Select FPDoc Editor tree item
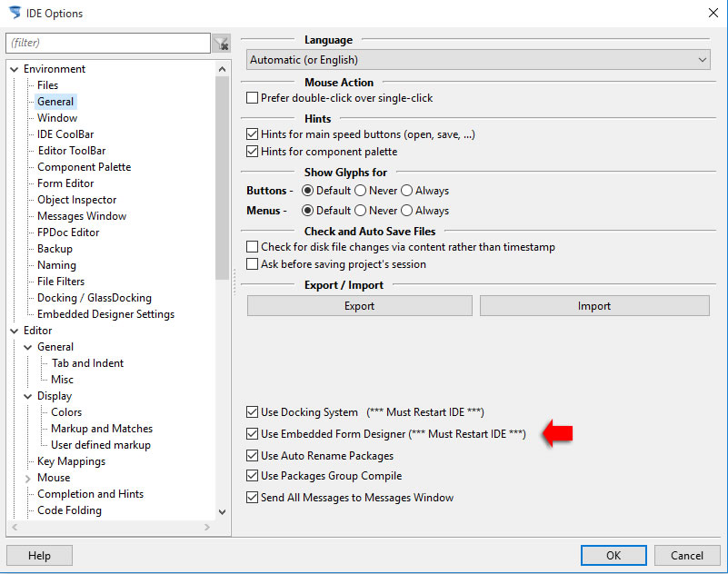728x574 pixels. point(68,233)
